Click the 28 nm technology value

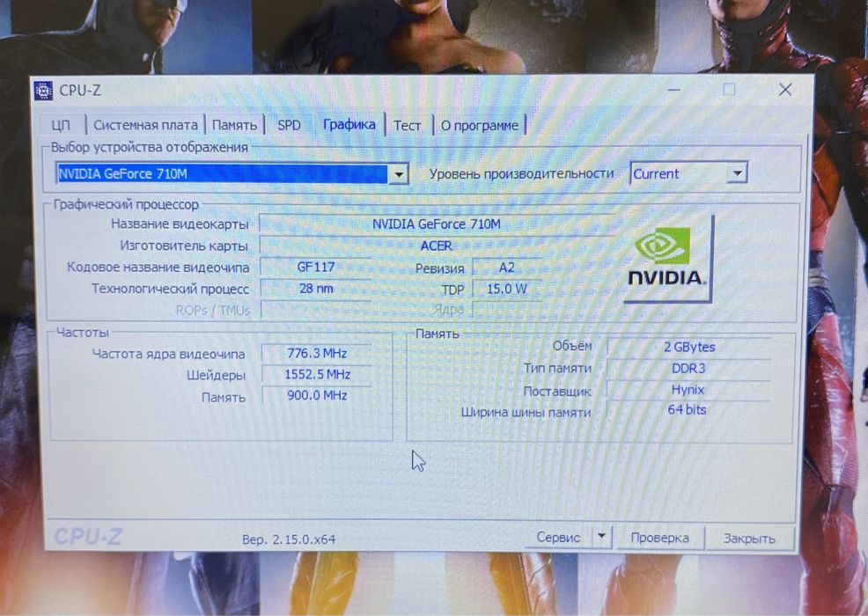coord(316,289)
